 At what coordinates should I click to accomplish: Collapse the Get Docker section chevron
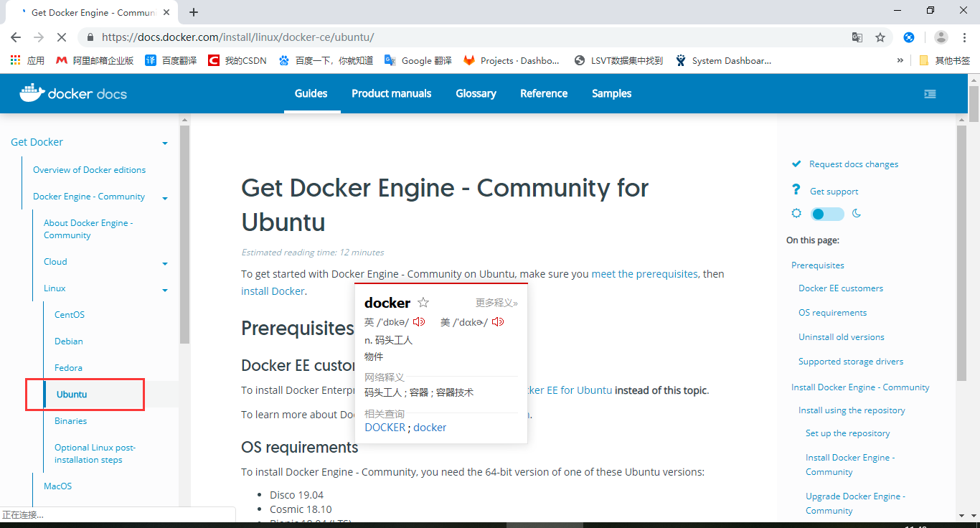164,142
